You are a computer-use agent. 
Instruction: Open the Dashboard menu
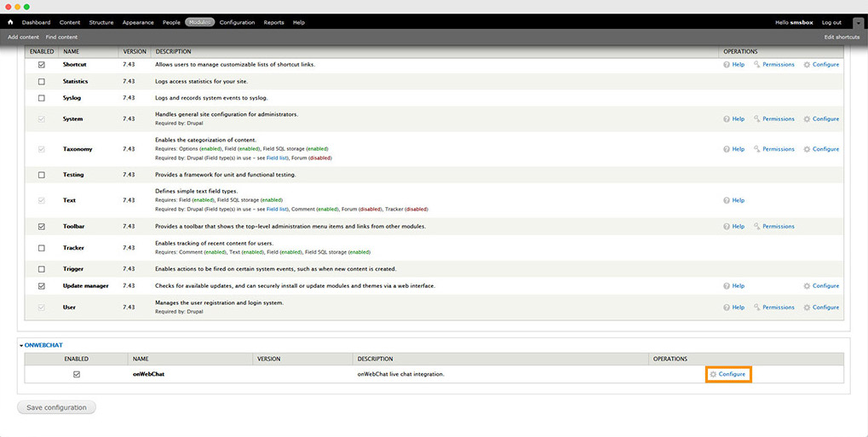click(x=36, y=23)
